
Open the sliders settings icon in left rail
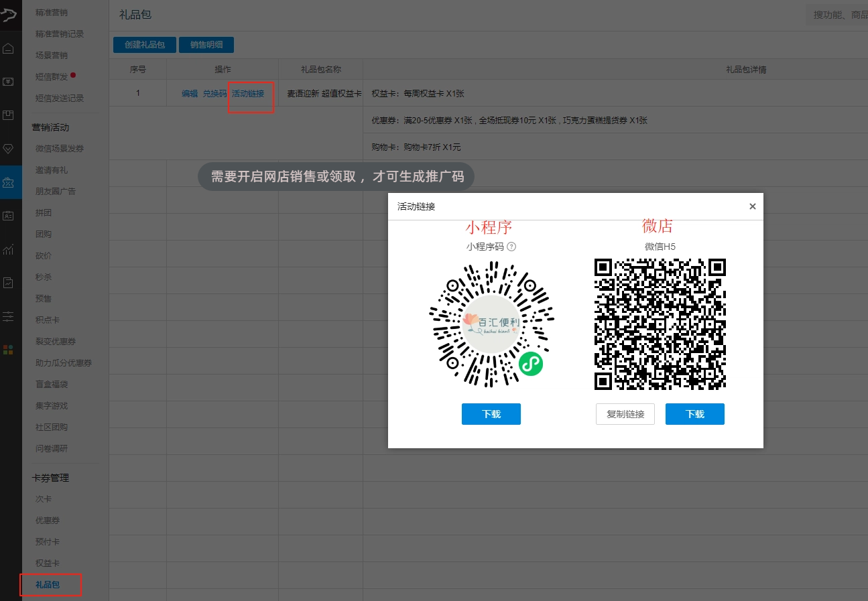pyautogui.click(x=8, y=316)
